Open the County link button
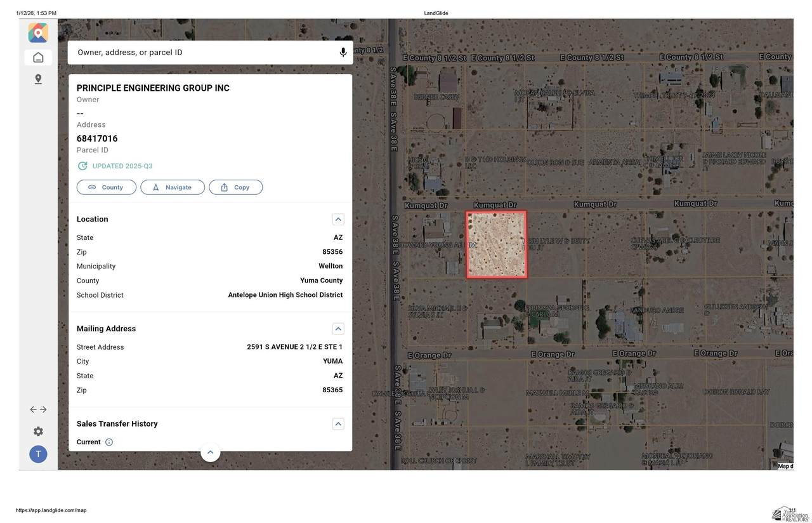 pyautogui.click(x=106, y=187)
